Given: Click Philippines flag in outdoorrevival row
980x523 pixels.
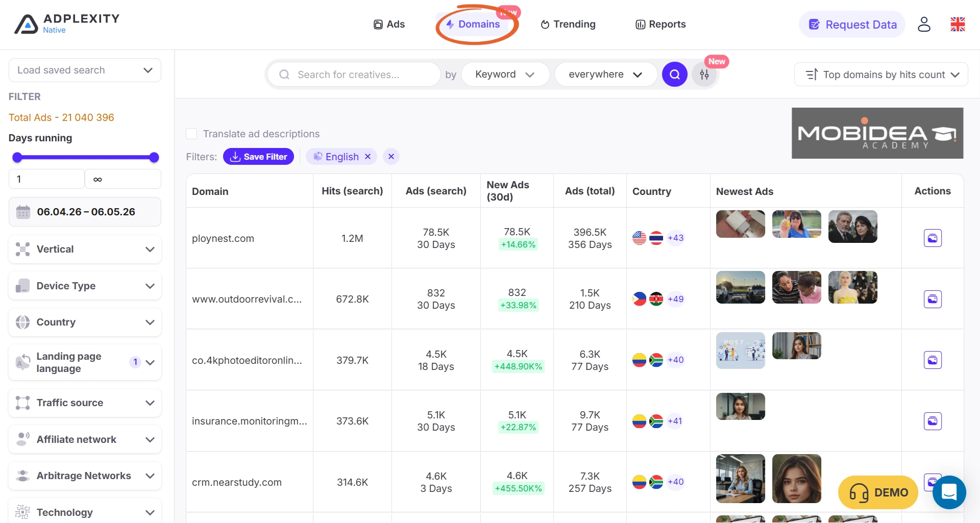Looking at the screenshot, I should coord(639,299).
